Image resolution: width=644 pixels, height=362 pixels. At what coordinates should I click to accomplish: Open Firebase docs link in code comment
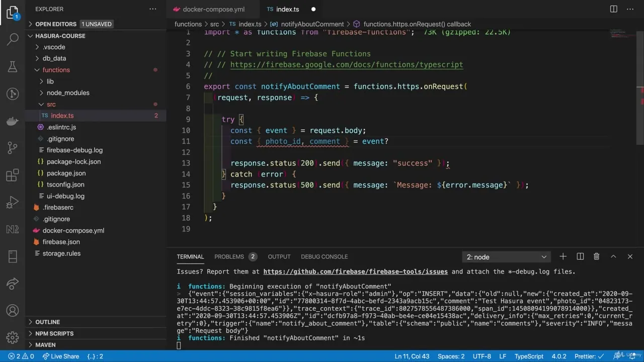[x=347, y=64]
